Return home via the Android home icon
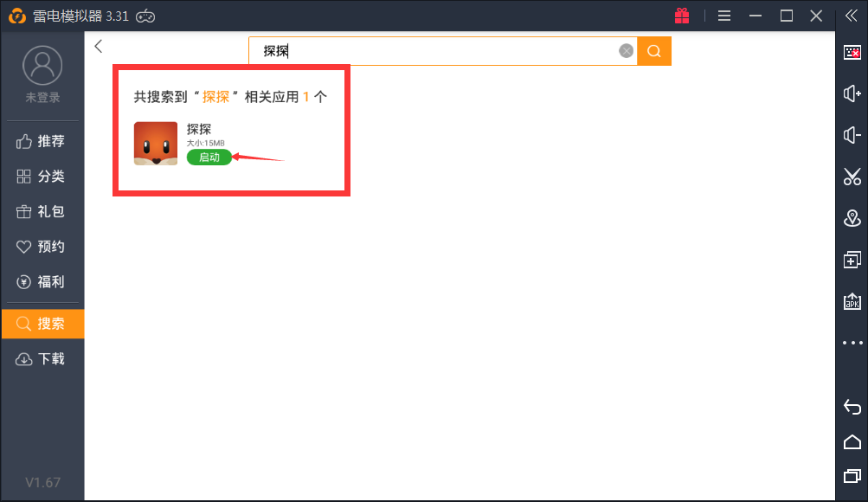This screenshot has height=502, width=868. tap(852, 441)
